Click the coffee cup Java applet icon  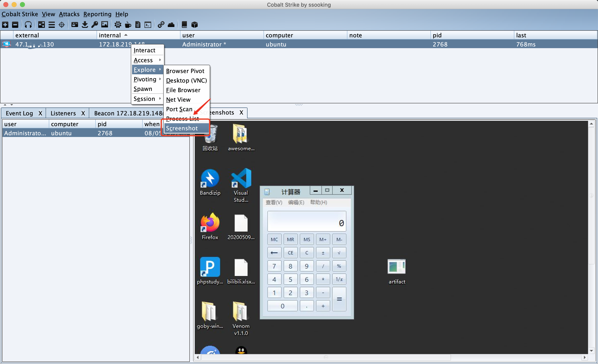click(128, 24)
